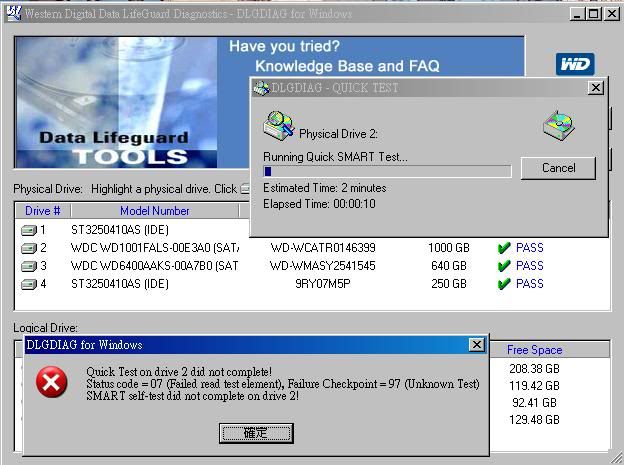This screenshot has height=465, width=624.
Task: Click the Data Lifeguard Tools banner image
Action: tap(116, 102)
